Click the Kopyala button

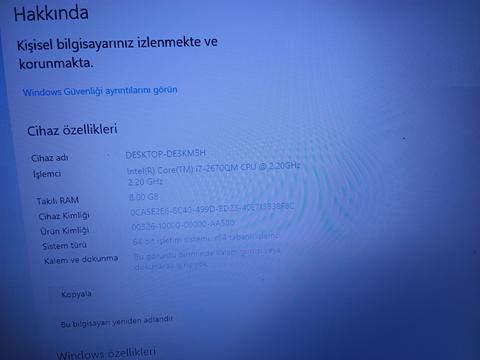point(76,294)
